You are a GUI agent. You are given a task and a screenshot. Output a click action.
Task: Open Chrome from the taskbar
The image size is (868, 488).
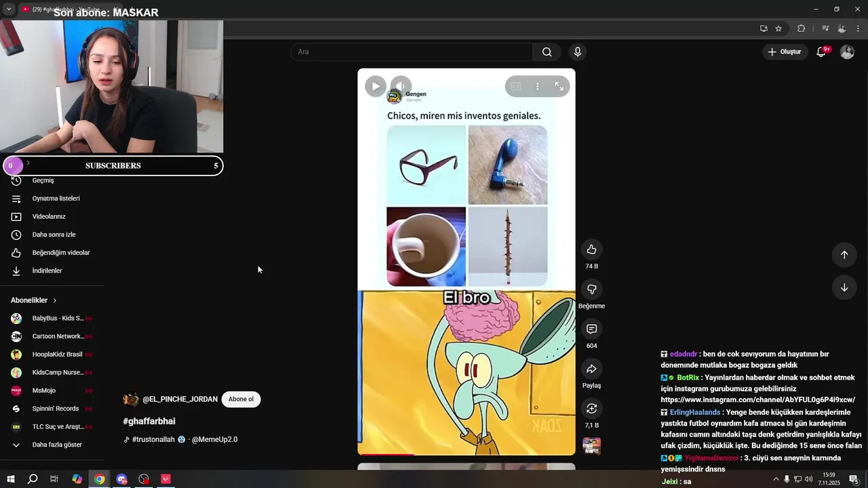99,479
